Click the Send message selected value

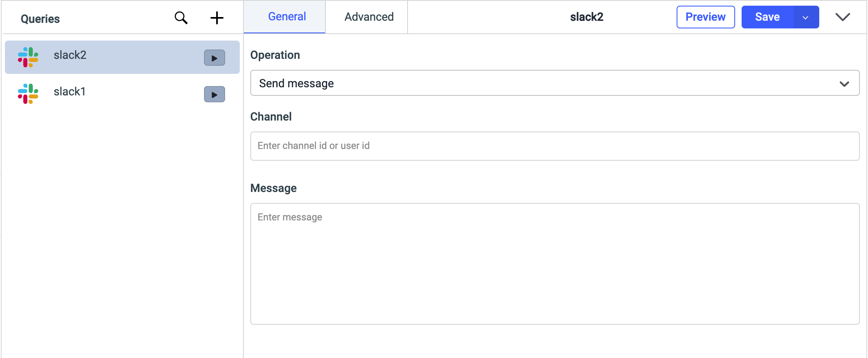pyautogui.click(x=297, y=84)
